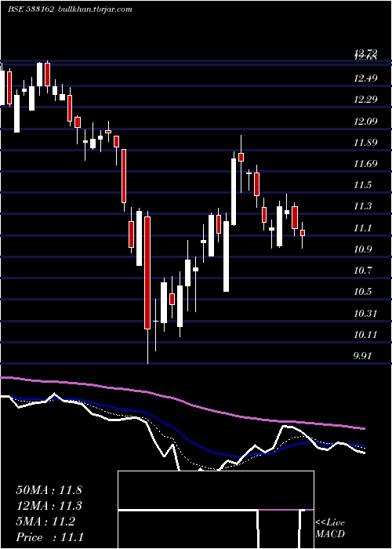
Task: Select the 11.3 price axis label
Action: pyautogui.click(x=362, y=206)
